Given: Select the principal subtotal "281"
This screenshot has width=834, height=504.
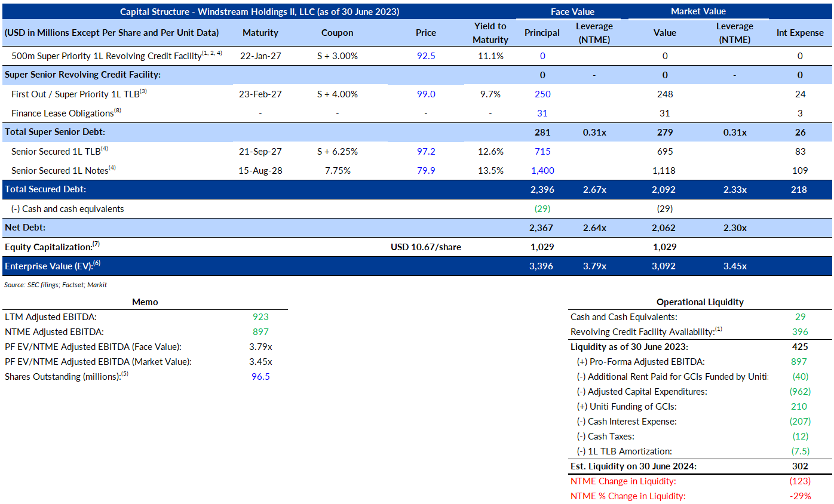Looking at the screenshot, I should 542,133.
